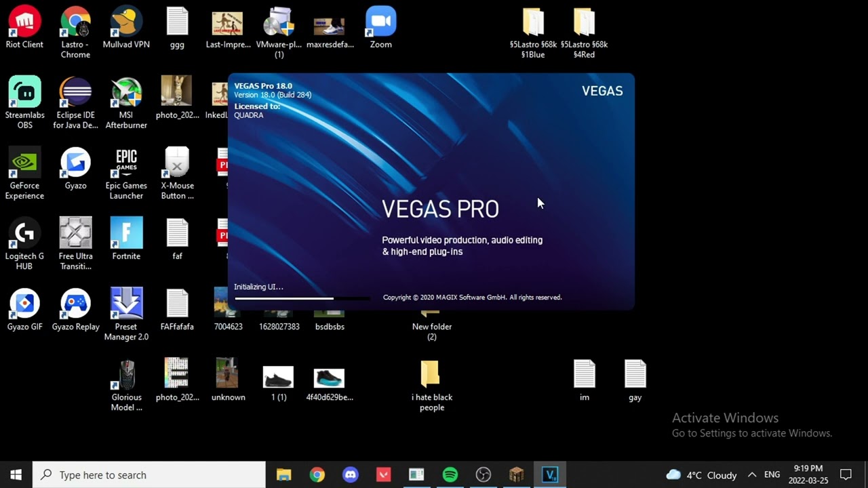Image resolution: width=868 pixels, height=488 pixels.
Task: Open the Gyazo GIF shortcut
Action: [x=24, y=310]
